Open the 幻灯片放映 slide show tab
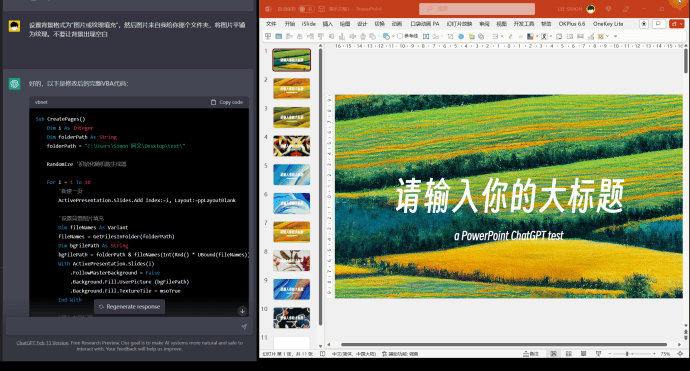This screenshot has height=371, width=690. click(459, 24)
